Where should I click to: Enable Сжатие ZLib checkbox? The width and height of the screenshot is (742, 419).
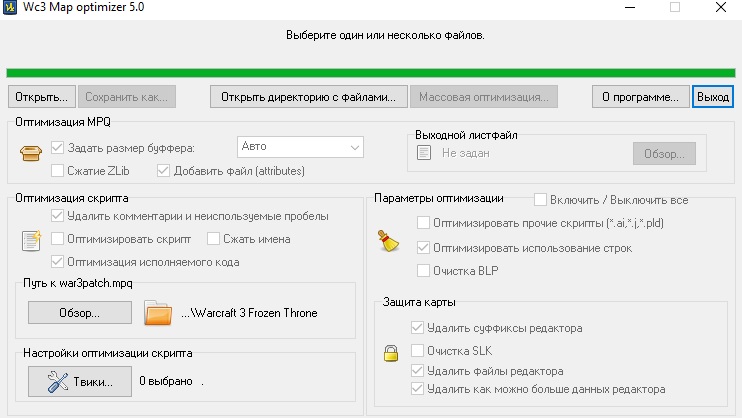point(57,170)
